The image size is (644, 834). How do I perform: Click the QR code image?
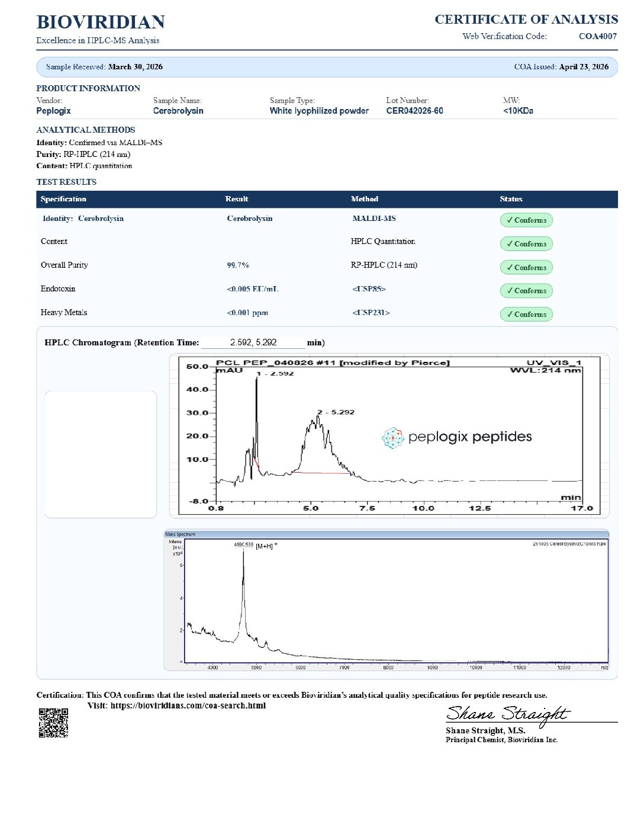click(53, 723)
